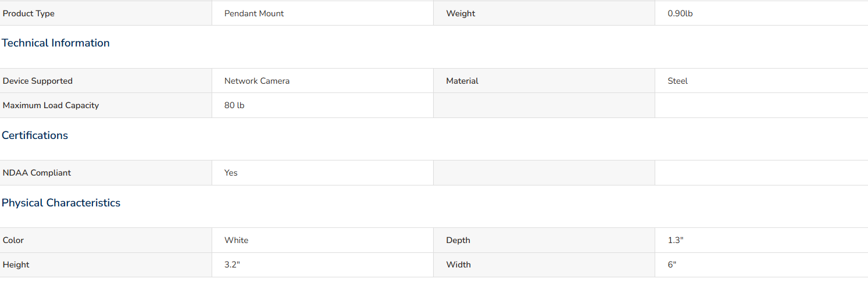Select the Network Camera value
Image resolution: width=868 pixels, height=282 pixels.
click(x=257, y=81)
